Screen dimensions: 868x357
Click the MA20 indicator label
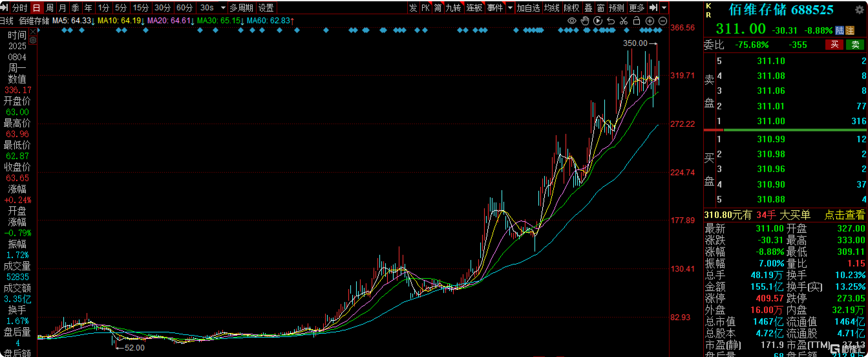pyautogui.click(x=171, y=21)
